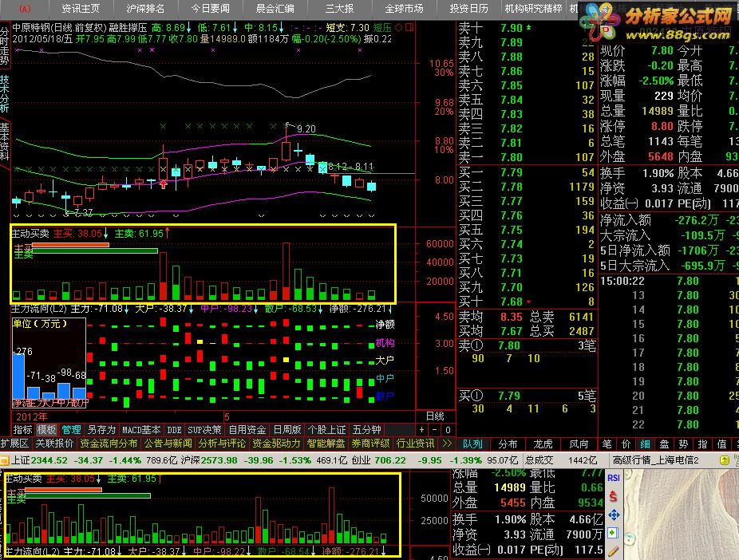Select the MACD基本 template
The height and width of the screenshot is (560, 739).
141,429
